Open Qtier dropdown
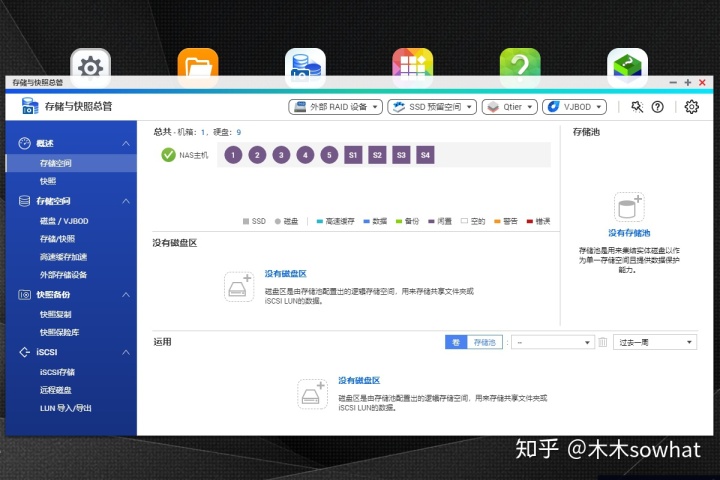720x480 pixels. [x=510, y=107]
